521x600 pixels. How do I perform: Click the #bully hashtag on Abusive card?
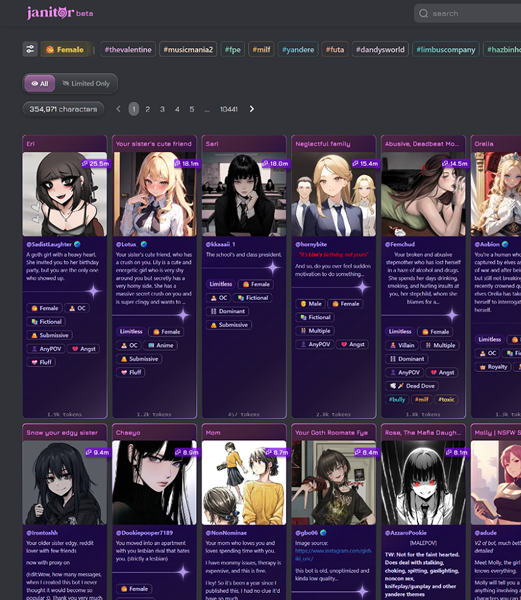397,399
